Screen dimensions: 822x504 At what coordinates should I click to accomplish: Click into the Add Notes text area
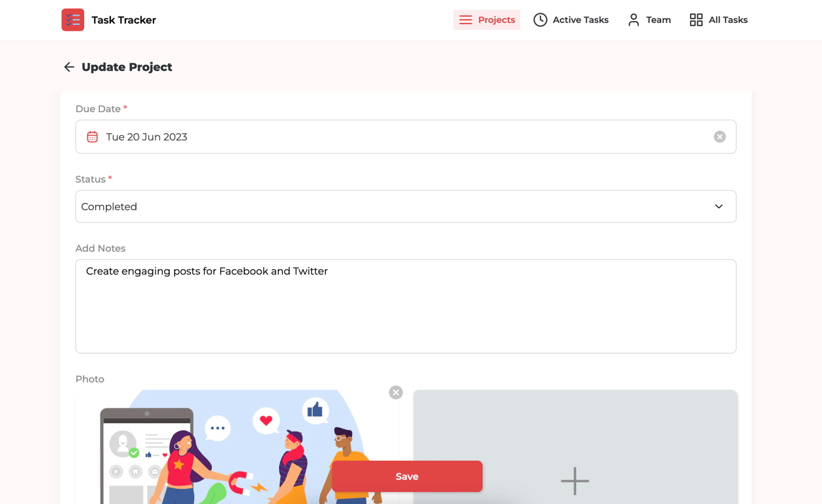[406, 306]
